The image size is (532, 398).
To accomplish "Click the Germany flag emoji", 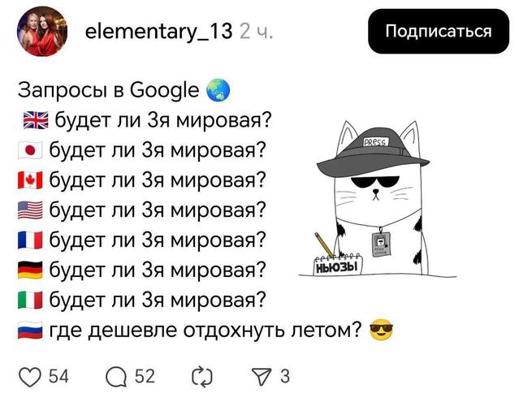I will pyautogui.click(x=30, y=270).
